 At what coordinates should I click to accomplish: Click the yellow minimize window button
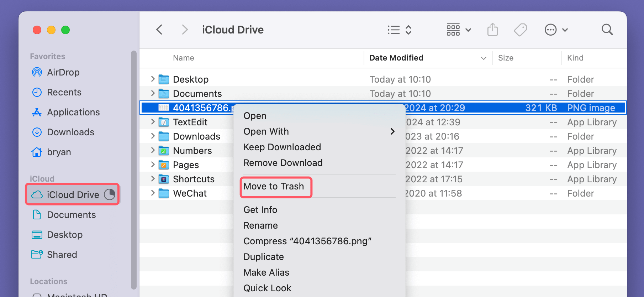51,30
